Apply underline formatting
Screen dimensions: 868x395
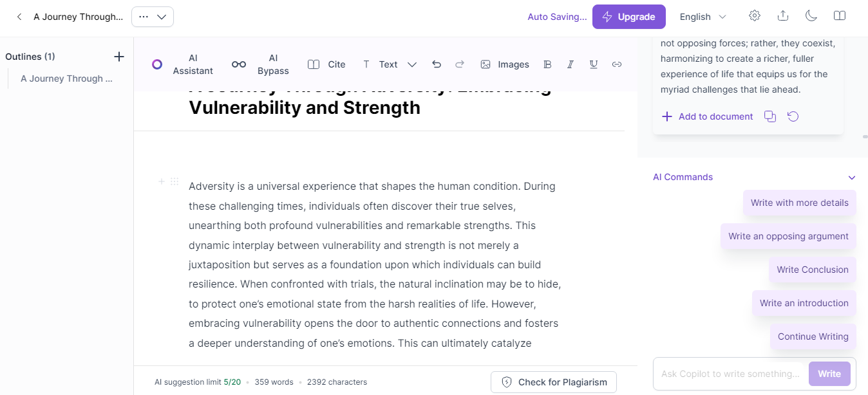click(594, 64)
